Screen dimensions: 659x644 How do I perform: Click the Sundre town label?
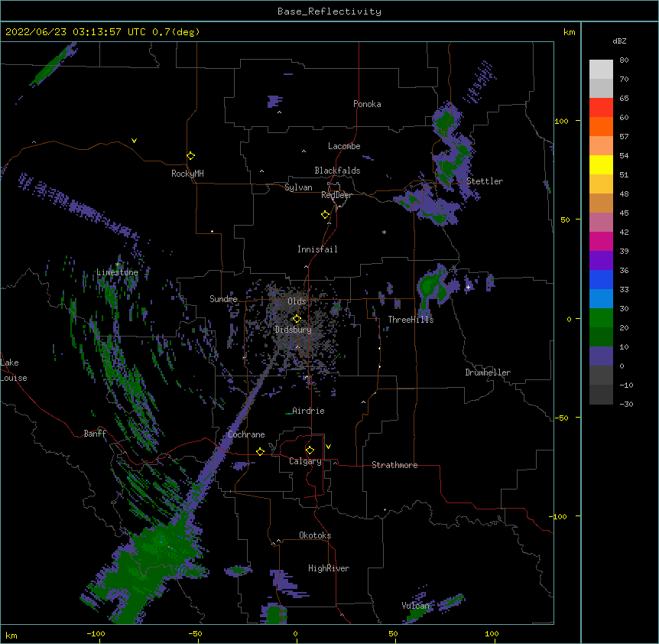coord(223,299)
